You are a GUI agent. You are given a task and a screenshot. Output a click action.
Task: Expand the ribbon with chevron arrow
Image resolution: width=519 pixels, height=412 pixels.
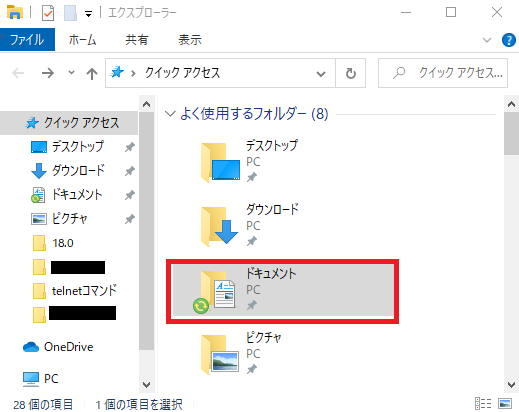[x=487, y=40]
